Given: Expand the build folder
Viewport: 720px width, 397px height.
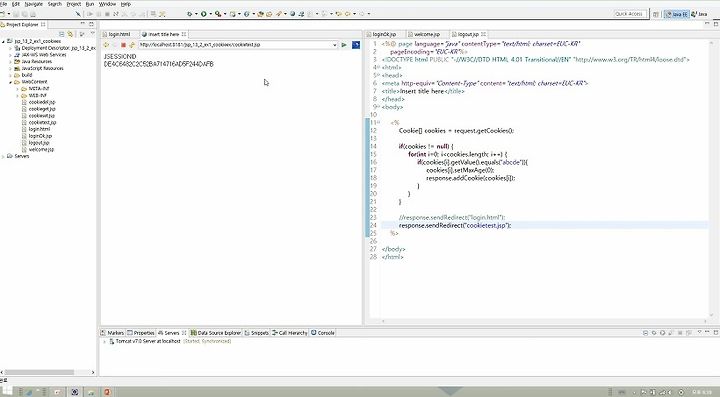Looking at the screenshot, I should tap(11, 75).
